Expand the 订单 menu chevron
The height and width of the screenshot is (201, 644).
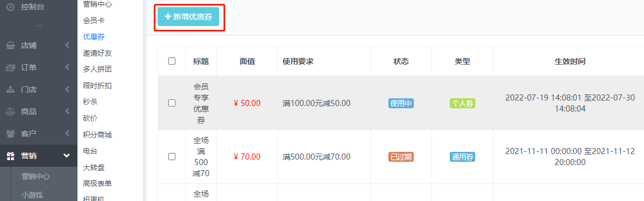[x=67, y=68]
